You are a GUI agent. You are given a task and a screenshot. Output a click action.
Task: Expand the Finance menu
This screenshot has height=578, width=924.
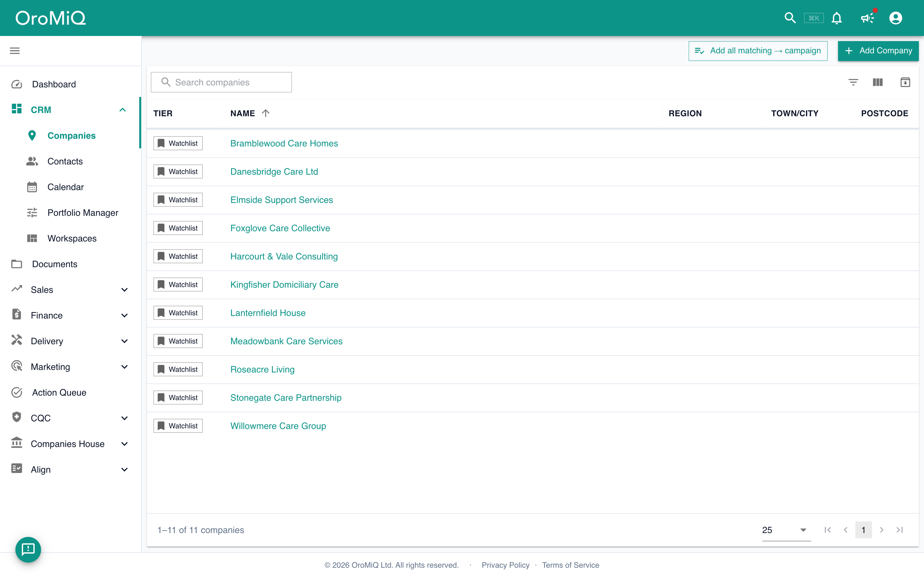pyautogui.click(x=124, y=315)
